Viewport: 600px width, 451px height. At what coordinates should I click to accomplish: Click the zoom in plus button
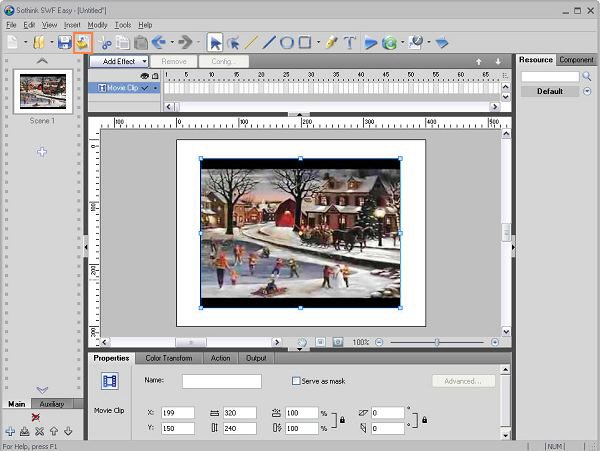[x=494, y=342]
